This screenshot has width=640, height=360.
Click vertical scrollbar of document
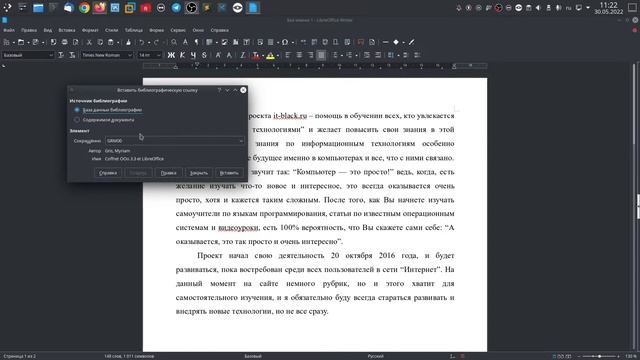click(x=633, y=206)
